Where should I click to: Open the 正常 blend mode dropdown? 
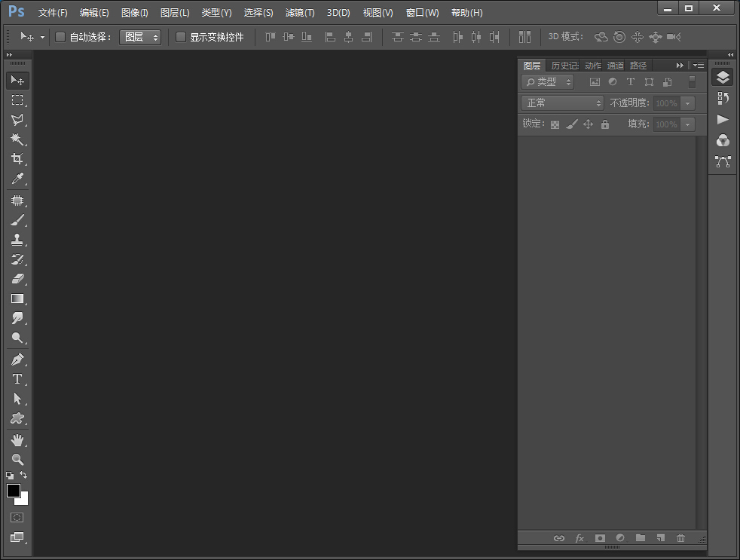coord(562,103)
